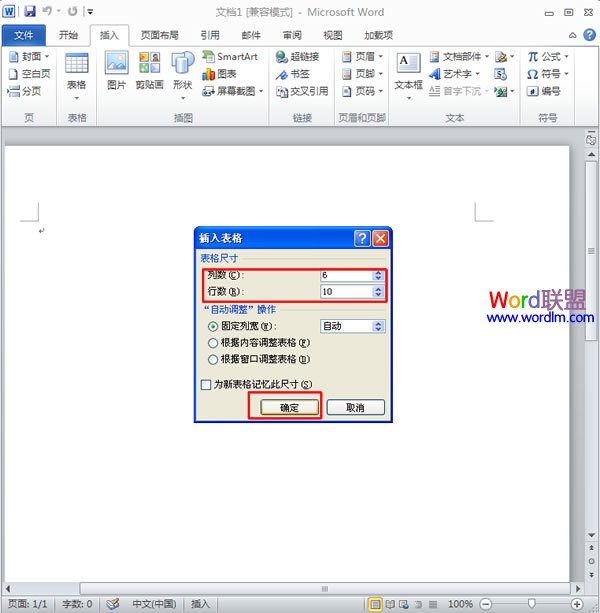This screenshot has height=613, width=600.
Task: Open the Page Number (页码) dropdown
Action: (362, 91)
